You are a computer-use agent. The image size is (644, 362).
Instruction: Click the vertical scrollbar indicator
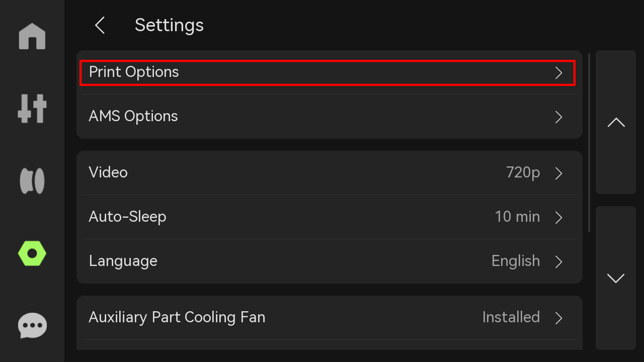[x=589, y=143]
